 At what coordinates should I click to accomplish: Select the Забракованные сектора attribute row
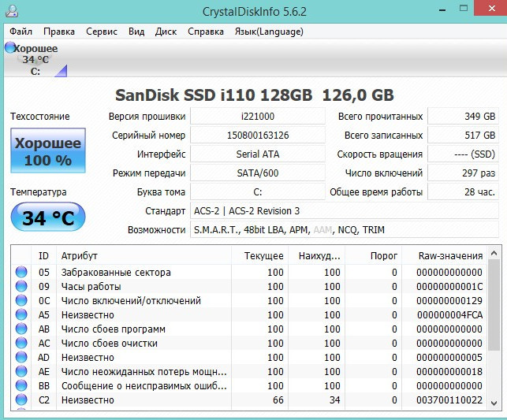coord(249,272)
